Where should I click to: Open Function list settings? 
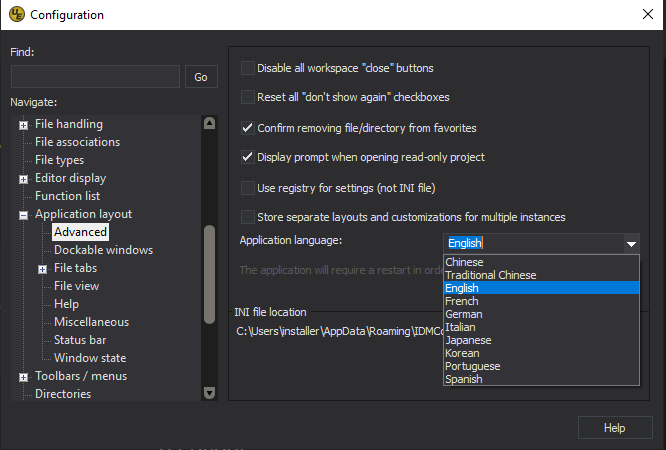[x=68, y=196]
